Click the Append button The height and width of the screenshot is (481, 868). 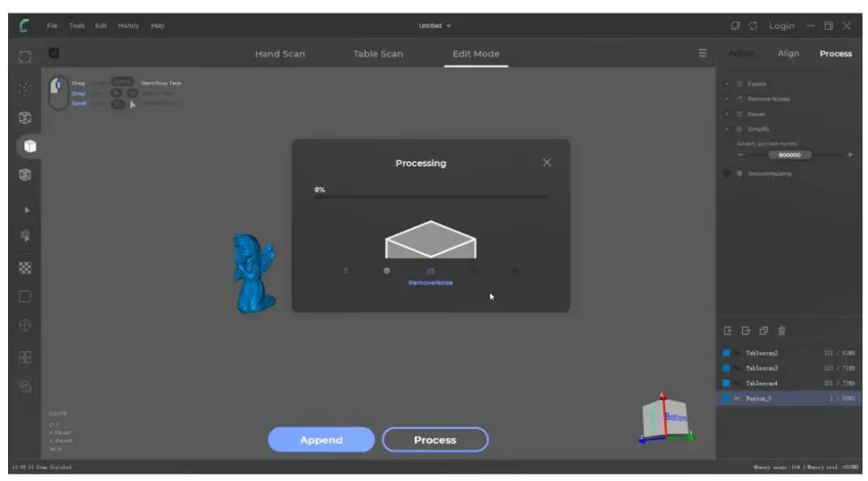pos(321,439)
